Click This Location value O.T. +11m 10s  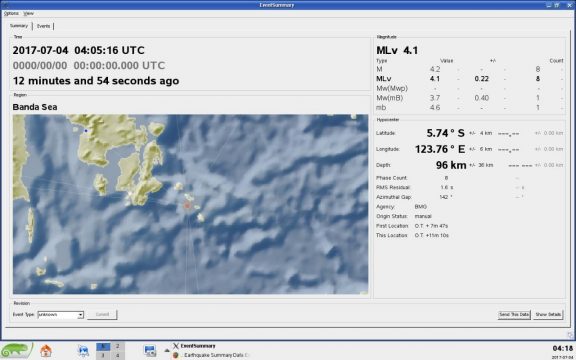pos(432,235)
